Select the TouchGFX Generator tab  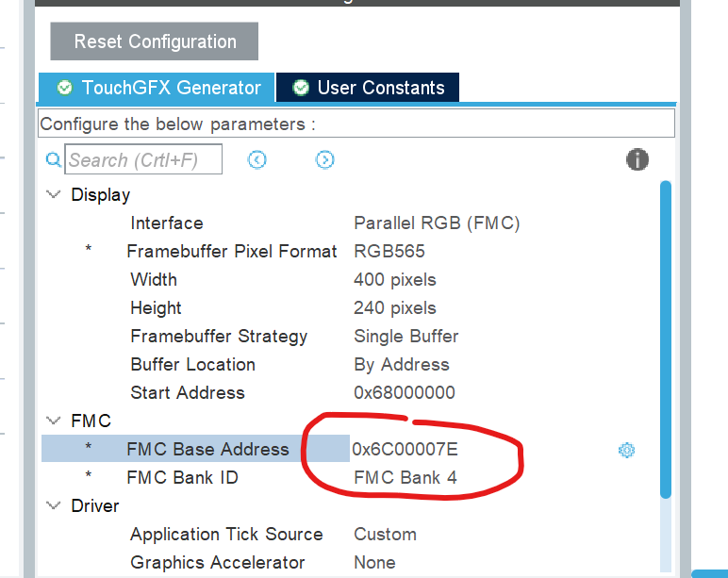point(157,88)
